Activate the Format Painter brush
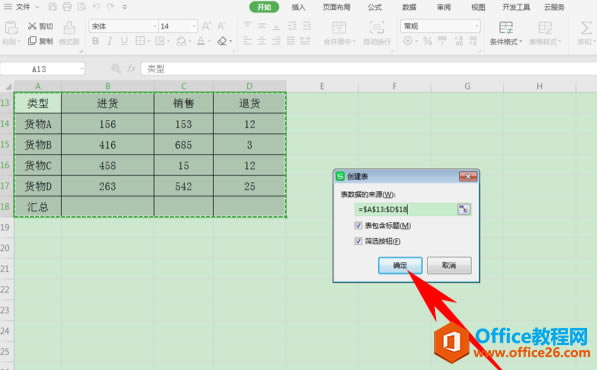The image size is (597, 370). pos(69,28)
